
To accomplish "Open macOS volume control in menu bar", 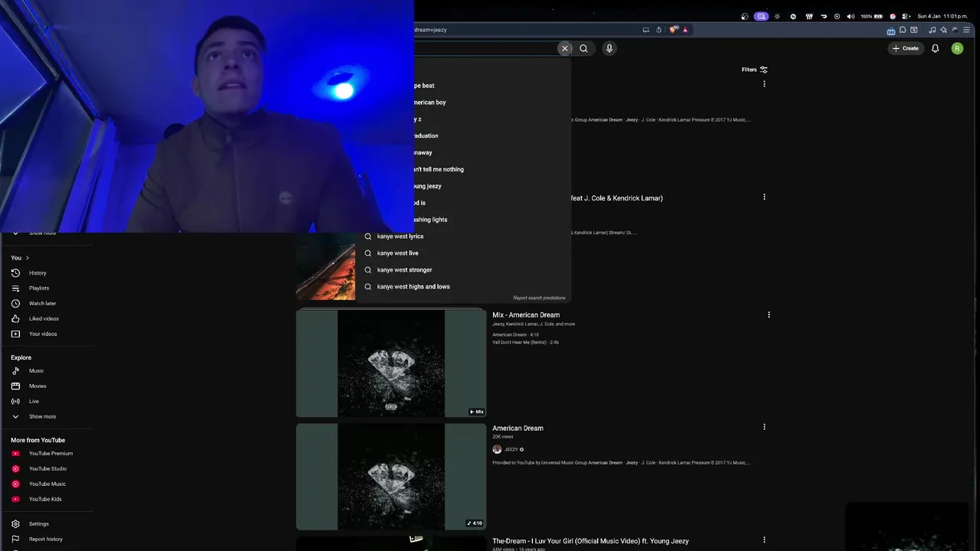I will tap(851, 16).
